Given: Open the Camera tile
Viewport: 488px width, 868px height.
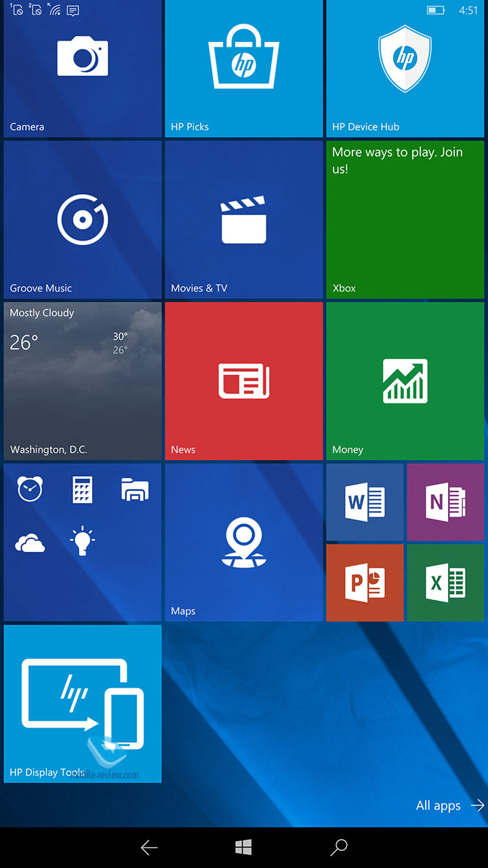Looking at the screenshot, I should 83,68.
